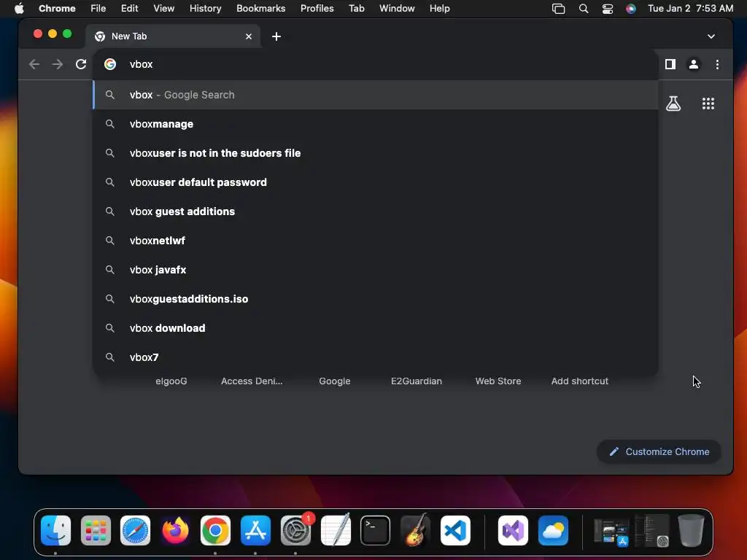The width and height of the screenshot is (747, 560).
Task: Activate Siri in the menu bar
Action: [631, 9]
